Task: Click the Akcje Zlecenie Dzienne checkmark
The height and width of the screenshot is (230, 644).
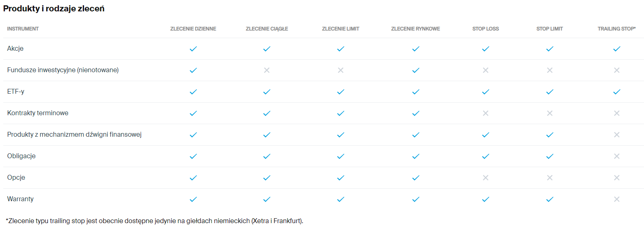Action: click(x=193, y=49)
